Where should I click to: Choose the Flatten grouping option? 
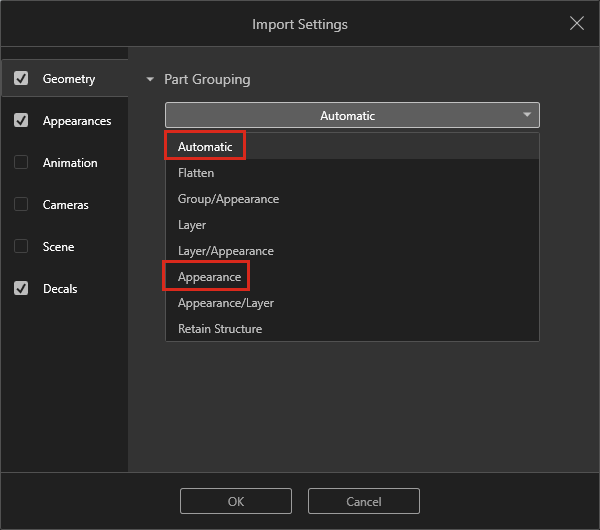pos(196,173)
